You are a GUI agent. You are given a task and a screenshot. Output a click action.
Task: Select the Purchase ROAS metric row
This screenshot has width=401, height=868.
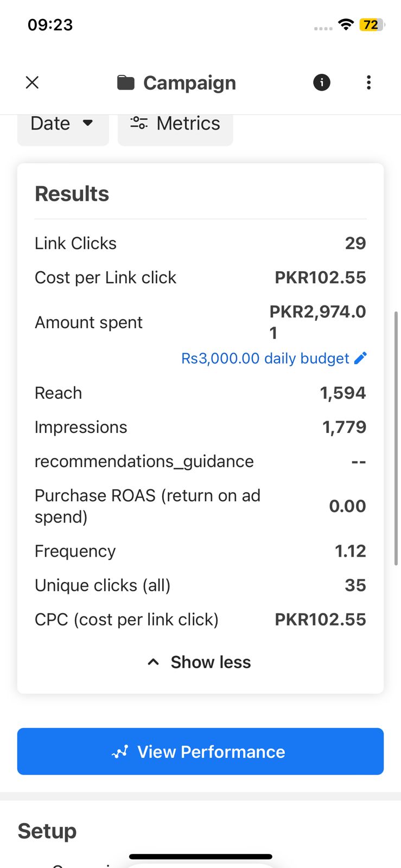pos(200,506)
